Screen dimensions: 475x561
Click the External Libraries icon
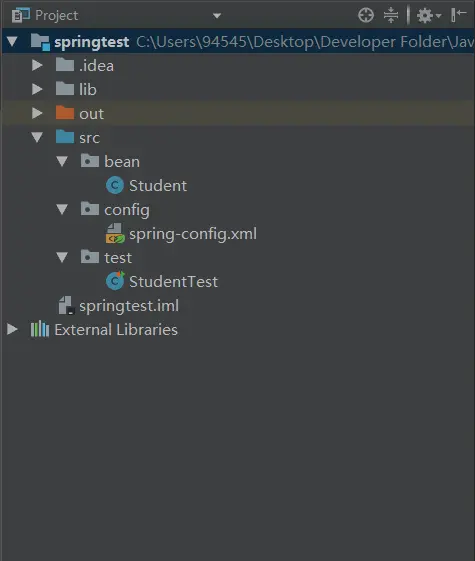[40, 329]
